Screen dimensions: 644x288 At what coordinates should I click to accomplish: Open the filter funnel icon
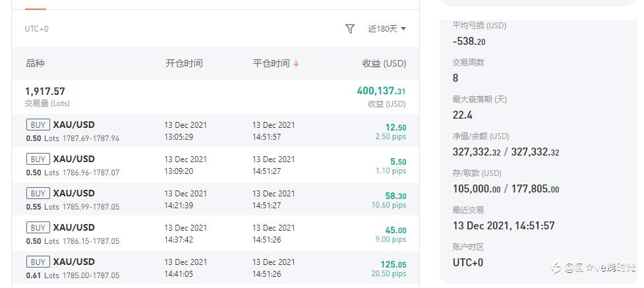pos(349,29)
